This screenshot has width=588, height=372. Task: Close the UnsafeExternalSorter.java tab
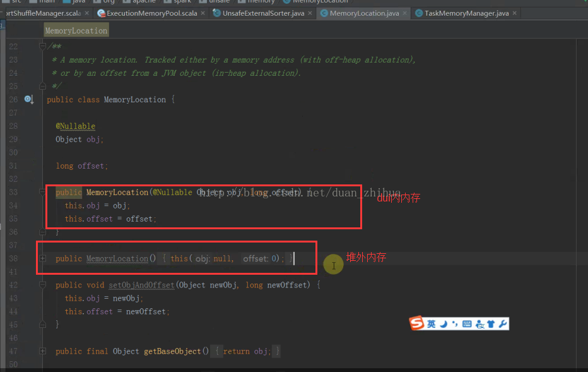tap(310, 13)
